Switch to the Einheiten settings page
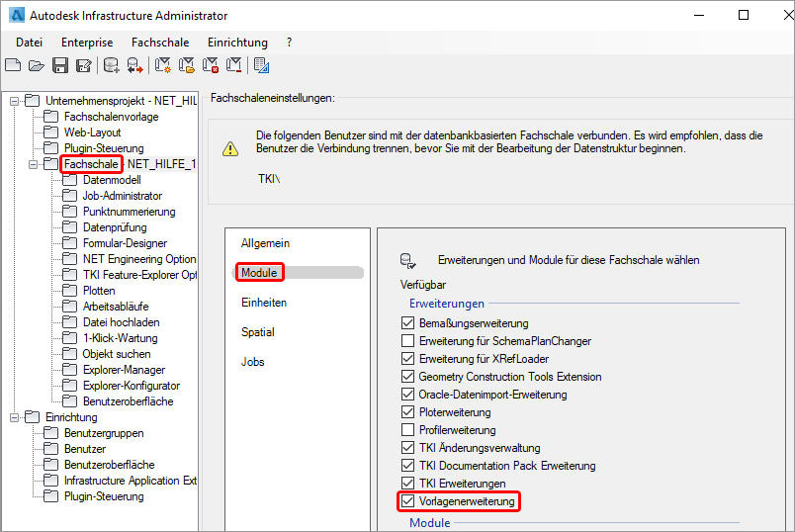 click(x=264, y=303)
